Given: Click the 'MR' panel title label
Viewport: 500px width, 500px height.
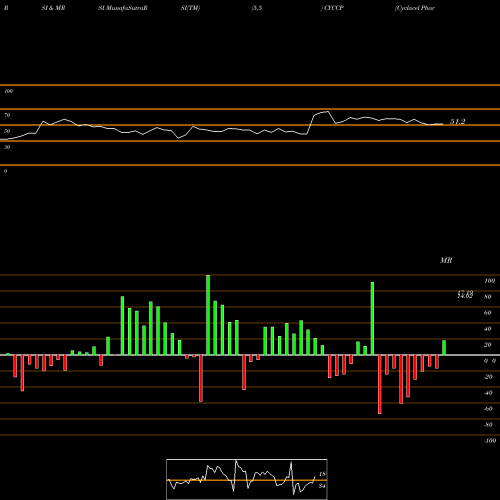Looking at the screenshot, I should 446,260.
